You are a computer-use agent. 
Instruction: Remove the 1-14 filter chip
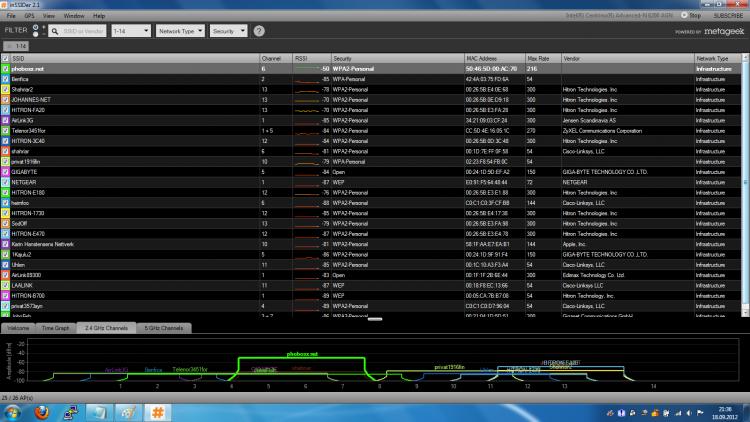(x=16, y=46)
